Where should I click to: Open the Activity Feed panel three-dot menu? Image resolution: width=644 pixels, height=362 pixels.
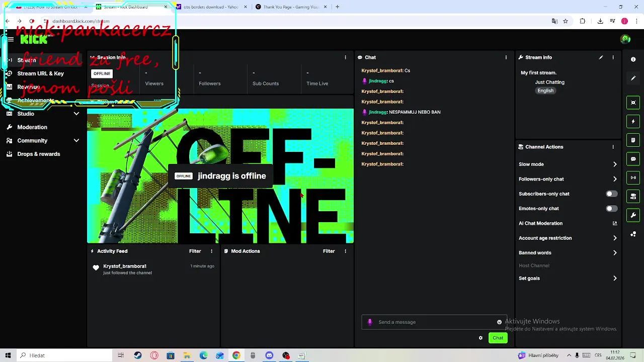point(211,251)
